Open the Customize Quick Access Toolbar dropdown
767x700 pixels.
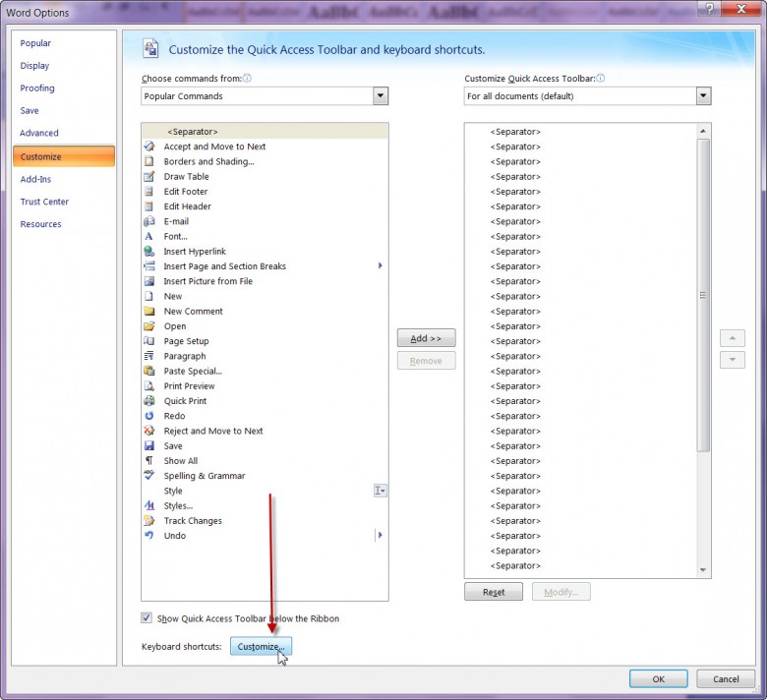click(x=703, y=96)
